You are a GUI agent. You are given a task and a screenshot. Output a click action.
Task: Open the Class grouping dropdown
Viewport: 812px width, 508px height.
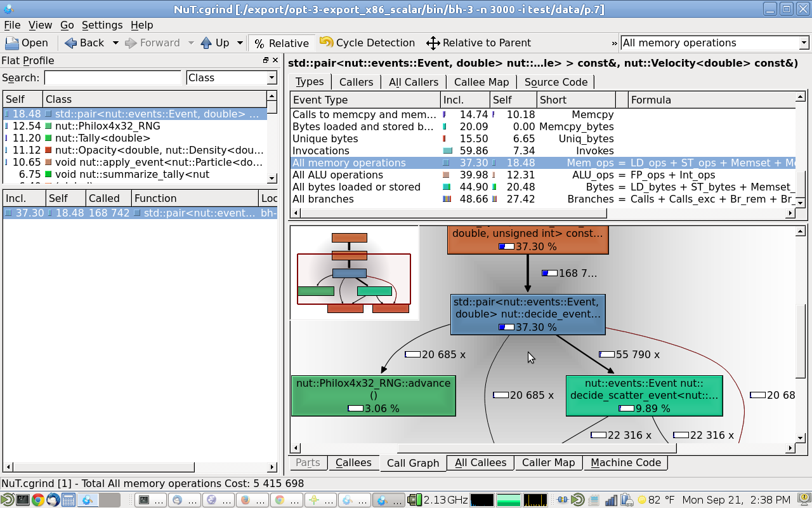[x=232, y=77]
